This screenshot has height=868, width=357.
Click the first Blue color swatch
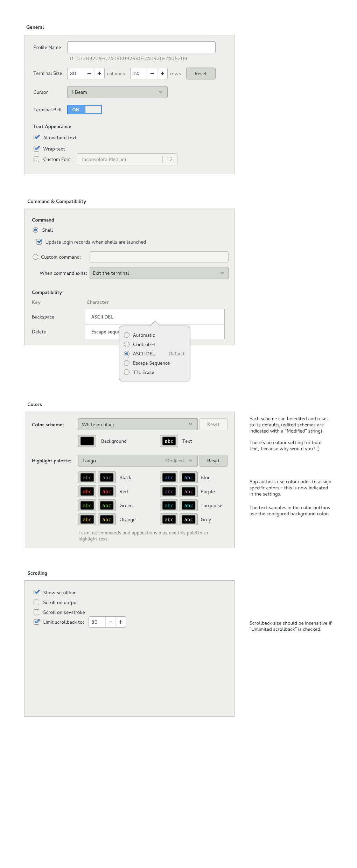[x=169, y=477]
